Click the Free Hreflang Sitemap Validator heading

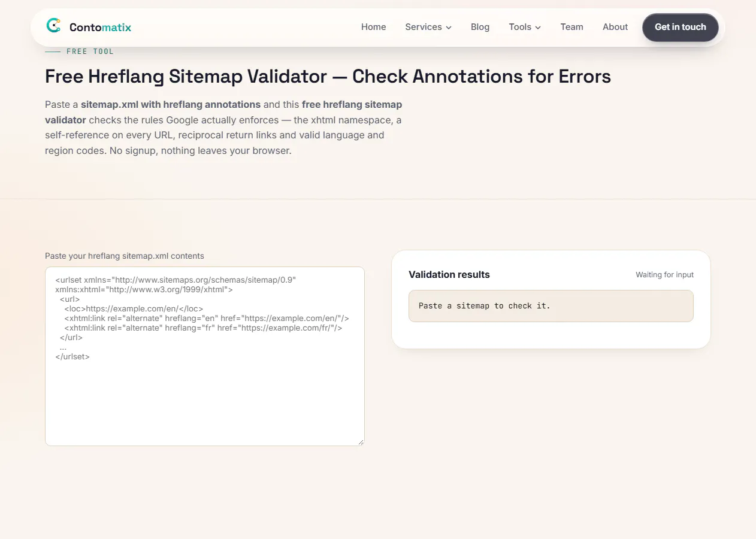328,77
